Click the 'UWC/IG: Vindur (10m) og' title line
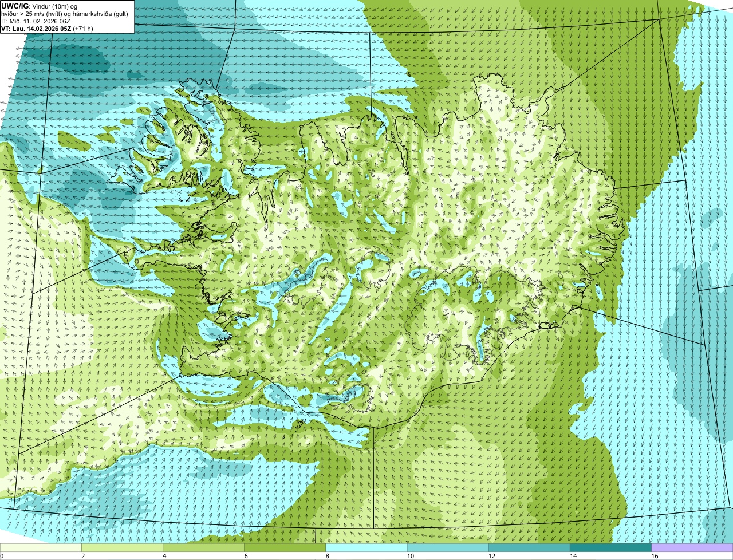Viewport: 733px width, 560px height. [40, 6]
